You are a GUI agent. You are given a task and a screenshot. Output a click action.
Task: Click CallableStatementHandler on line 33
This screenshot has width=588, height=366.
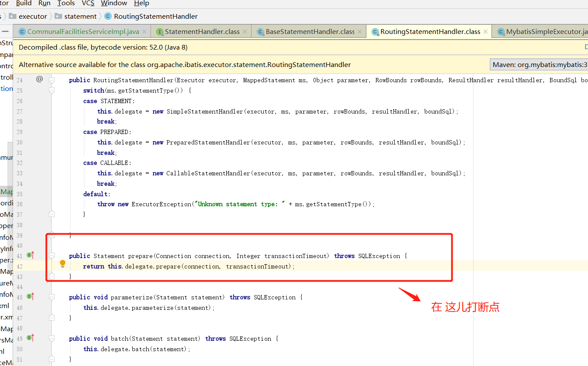point(208,173)
